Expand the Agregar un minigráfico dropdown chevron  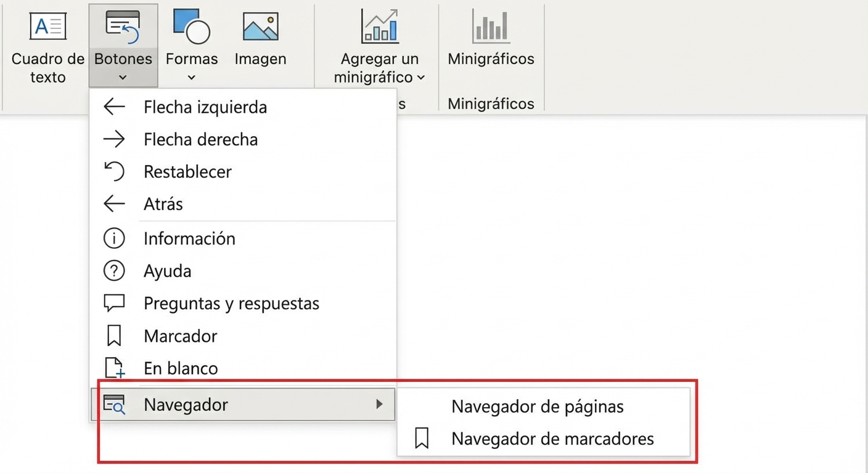[421, 77]
